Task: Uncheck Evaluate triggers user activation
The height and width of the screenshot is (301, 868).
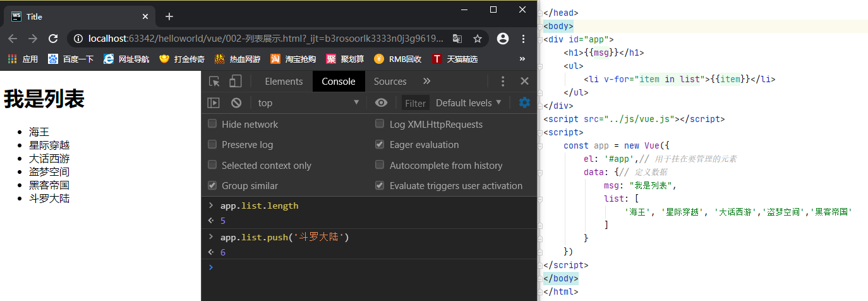Action: pos(380,185)
